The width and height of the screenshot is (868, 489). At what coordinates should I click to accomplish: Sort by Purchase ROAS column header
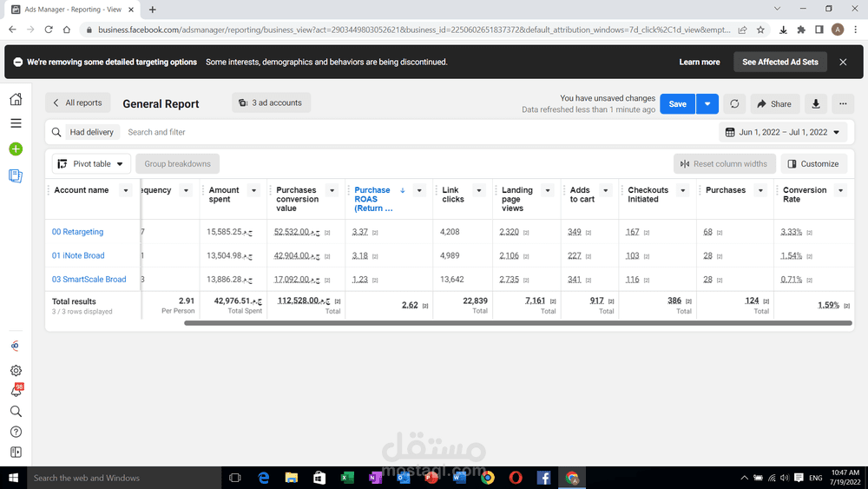point(375,200)
